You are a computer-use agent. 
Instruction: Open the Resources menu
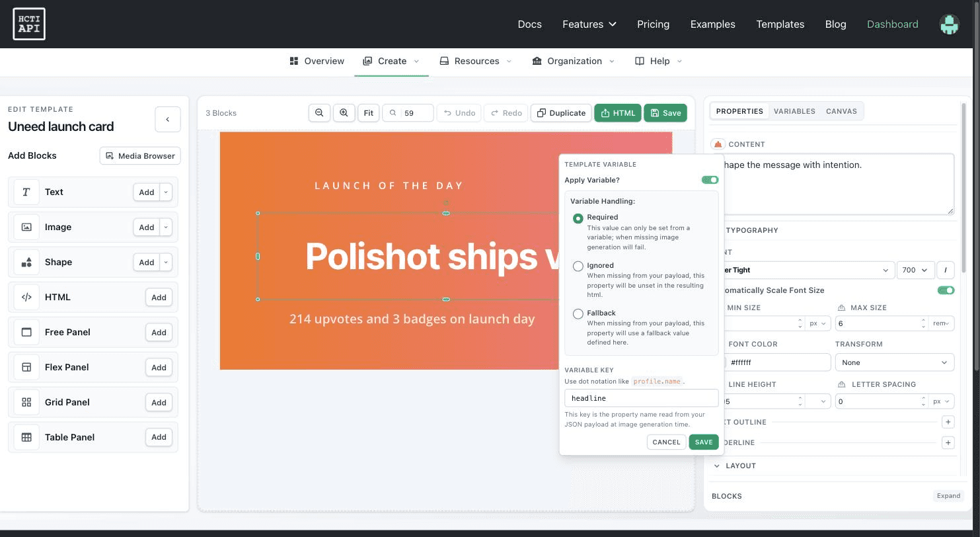click(476, 61)
